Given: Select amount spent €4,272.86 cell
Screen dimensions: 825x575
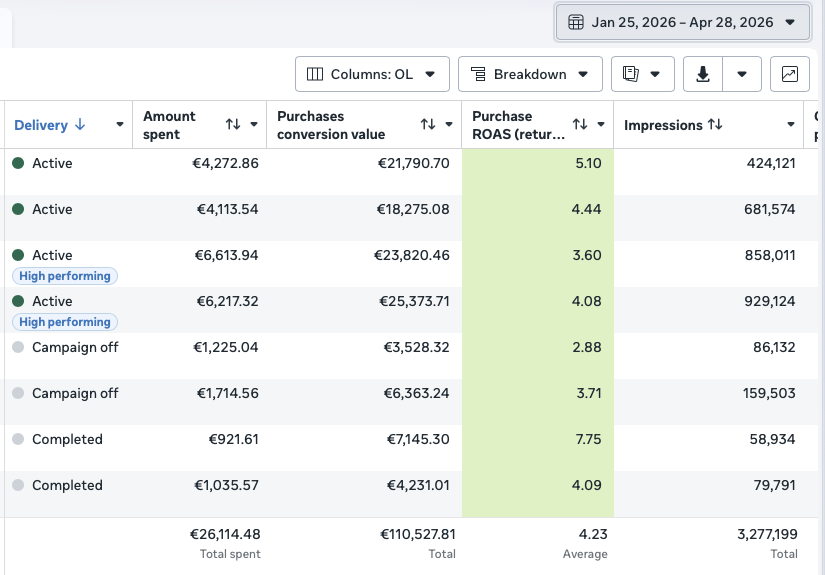Looking at the screenshot, I should [225, 164].
